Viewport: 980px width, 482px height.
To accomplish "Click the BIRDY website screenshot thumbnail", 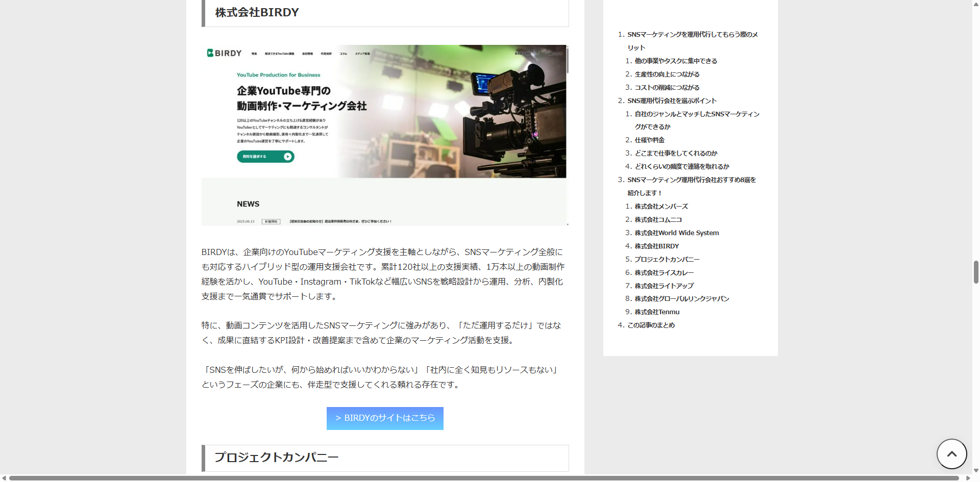I will click(x=385, y=135).
